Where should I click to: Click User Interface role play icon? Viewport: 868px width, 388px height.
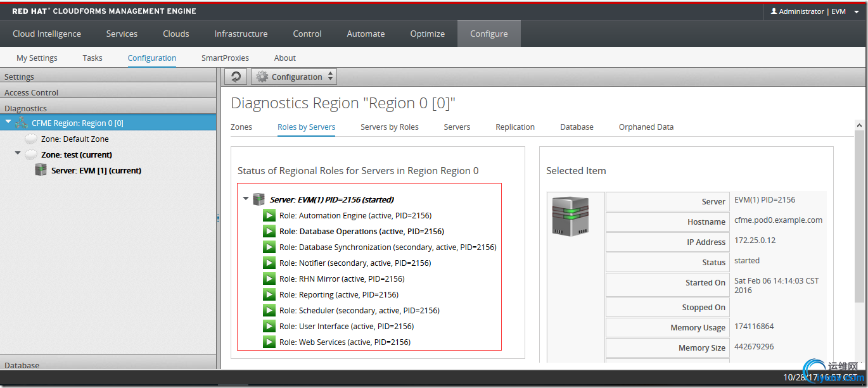coord(269,326)
